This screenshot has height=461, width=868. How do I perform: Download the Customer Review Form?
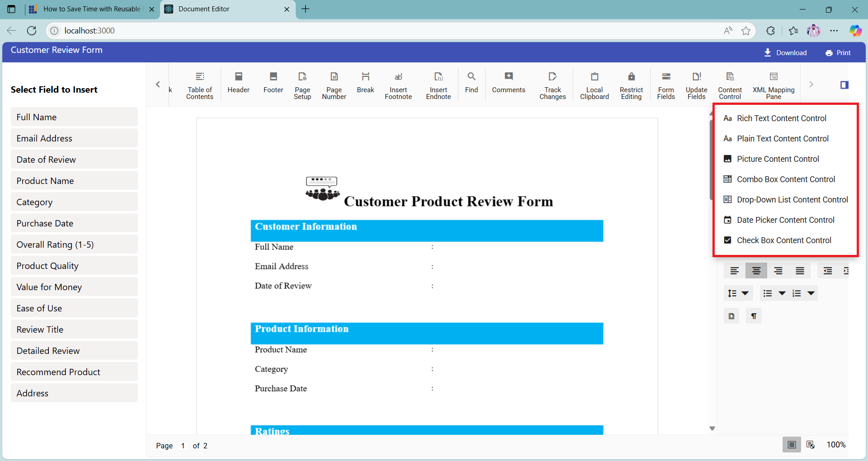coord(785,52)
